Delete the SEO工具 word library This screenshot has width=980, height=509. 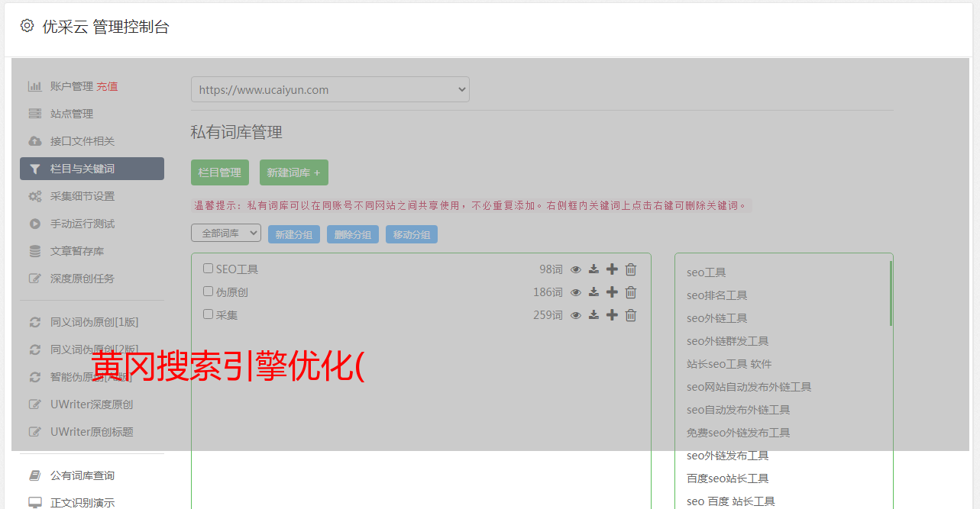[631, 269]
